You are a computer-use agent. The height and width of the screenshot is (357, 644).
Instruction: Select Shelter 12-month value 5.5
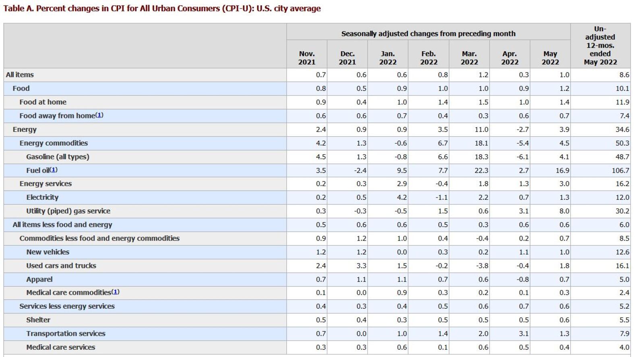click(624, 320)
